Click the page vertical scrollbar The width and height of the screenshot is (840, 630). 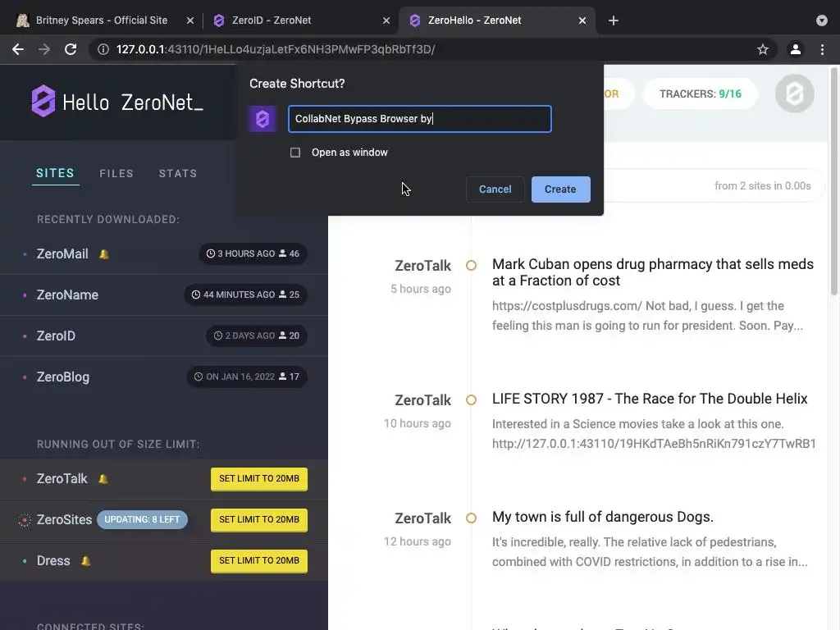pyautogui.click(x=833, y=181)
